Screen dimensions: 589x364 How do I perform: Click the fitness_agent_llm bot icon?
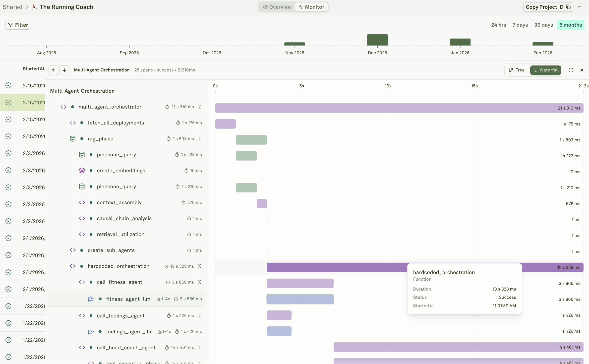point(91,299)
